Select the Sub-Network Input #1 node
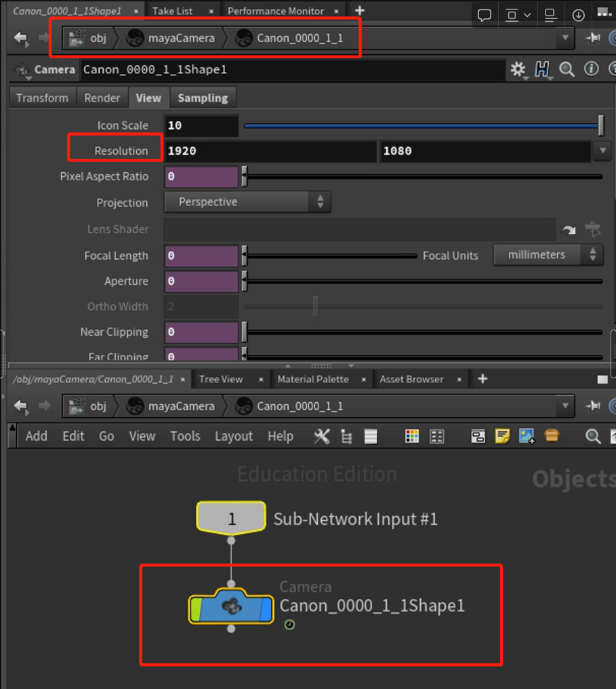This screenshot has height=689, width=616. [231, 519]
